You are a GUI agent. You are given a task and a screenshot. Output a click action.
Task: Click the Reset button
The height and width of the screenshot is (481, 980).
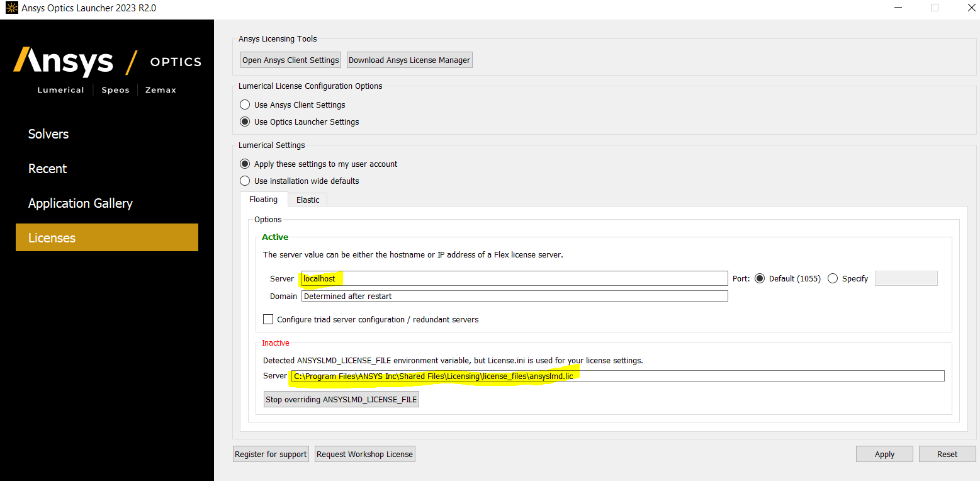tap(947, 454)
